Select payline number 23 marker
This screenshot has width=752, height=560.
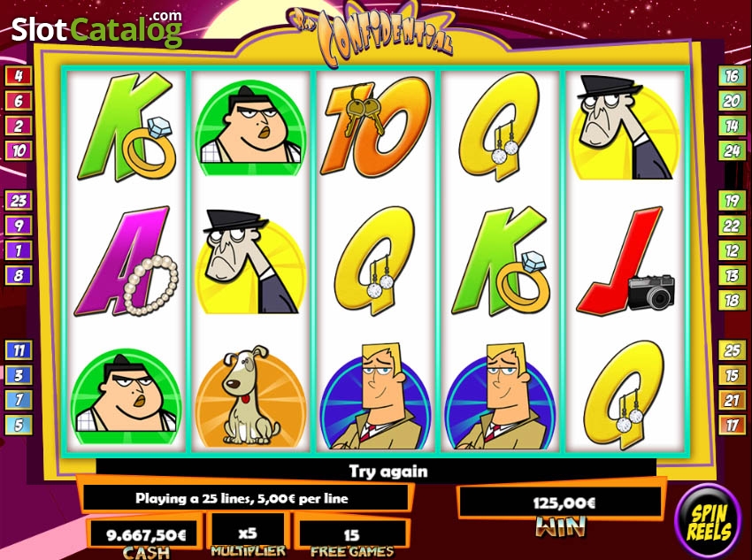(x=19, y=201)
